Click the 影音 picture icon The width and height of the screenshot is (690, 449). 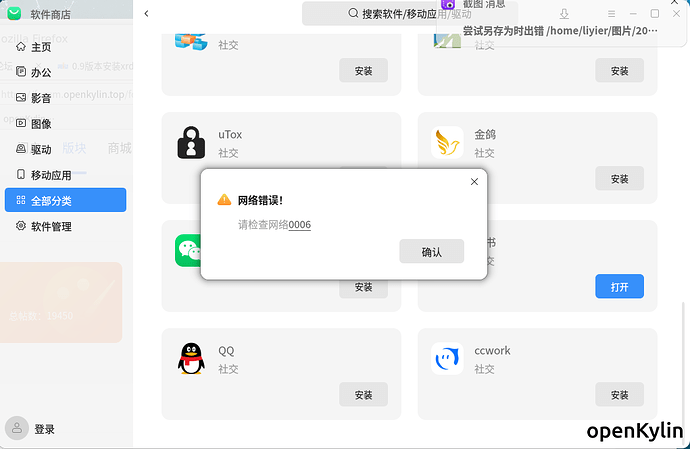pos(21,97)
